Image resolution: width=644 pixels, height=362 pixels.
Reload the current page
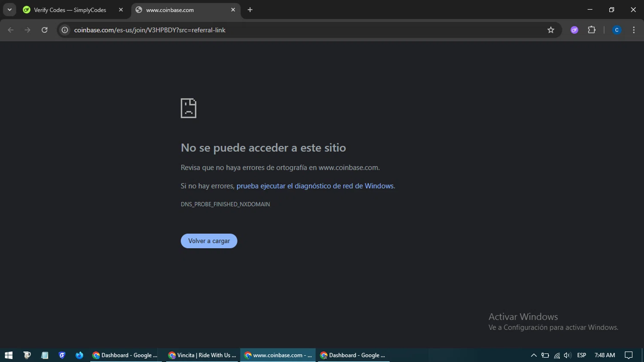(x=45, y=30)
